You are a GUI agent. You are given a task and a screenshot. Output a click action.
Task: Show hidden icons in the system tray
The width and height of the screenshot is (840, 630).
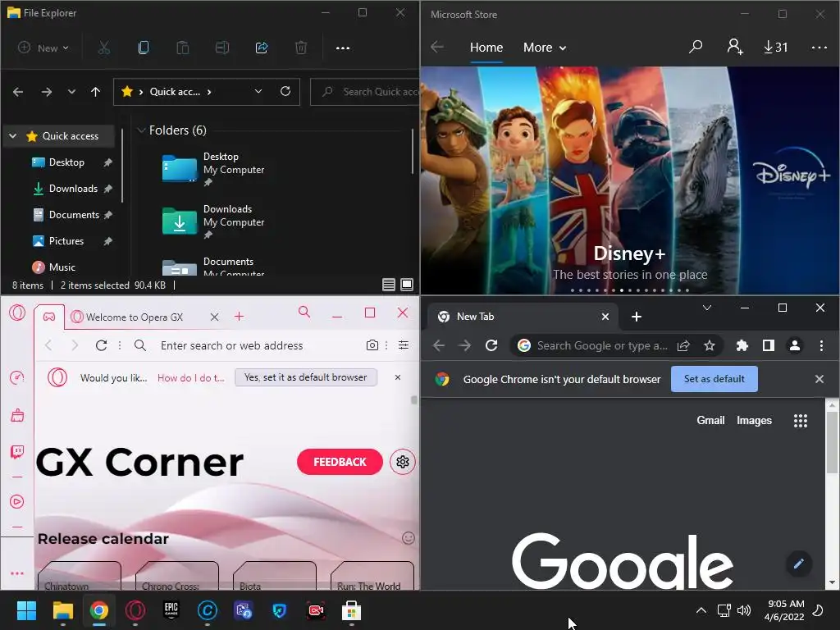coord(701,610)
